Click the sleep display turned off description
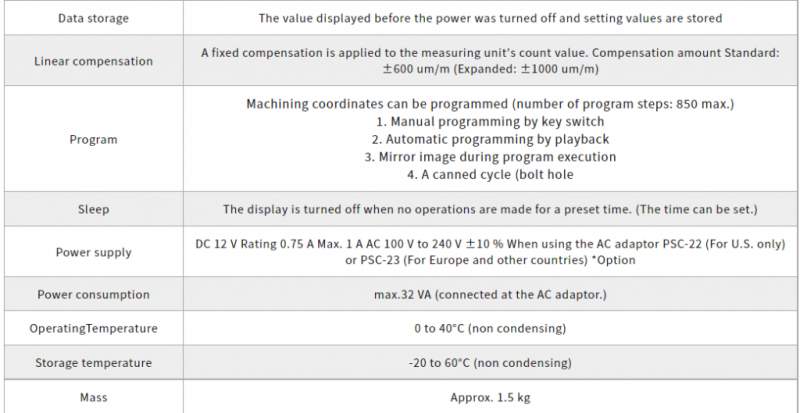Image resolution: width=800 pixels, height=413 pixels. 490,209
